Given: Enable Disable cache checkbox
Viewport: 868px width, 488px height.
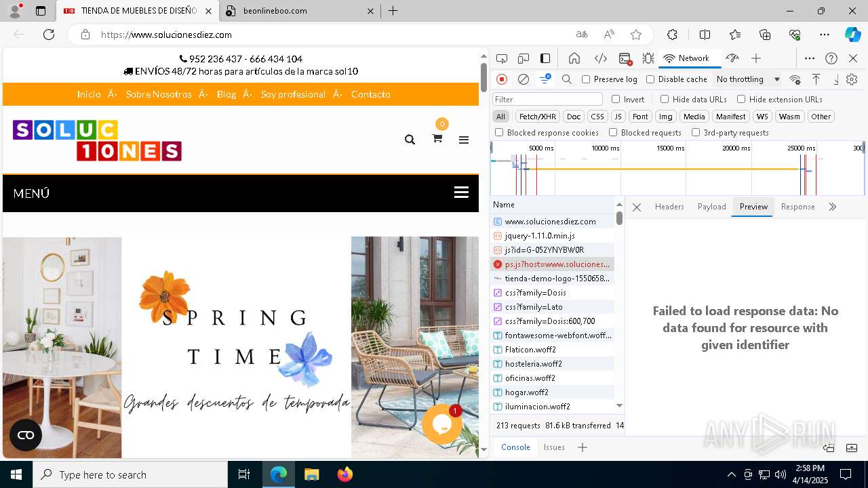Looking at the screenshot, I should click(650, 79).
